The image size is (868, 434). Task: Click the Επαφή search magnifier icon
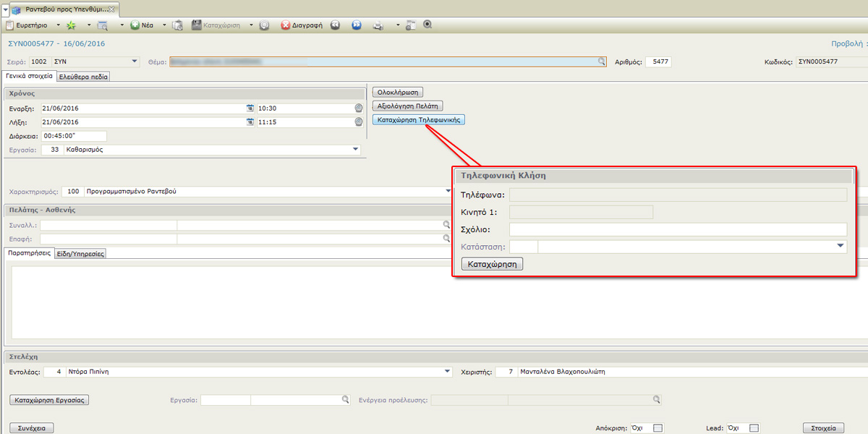coord(446,239)
